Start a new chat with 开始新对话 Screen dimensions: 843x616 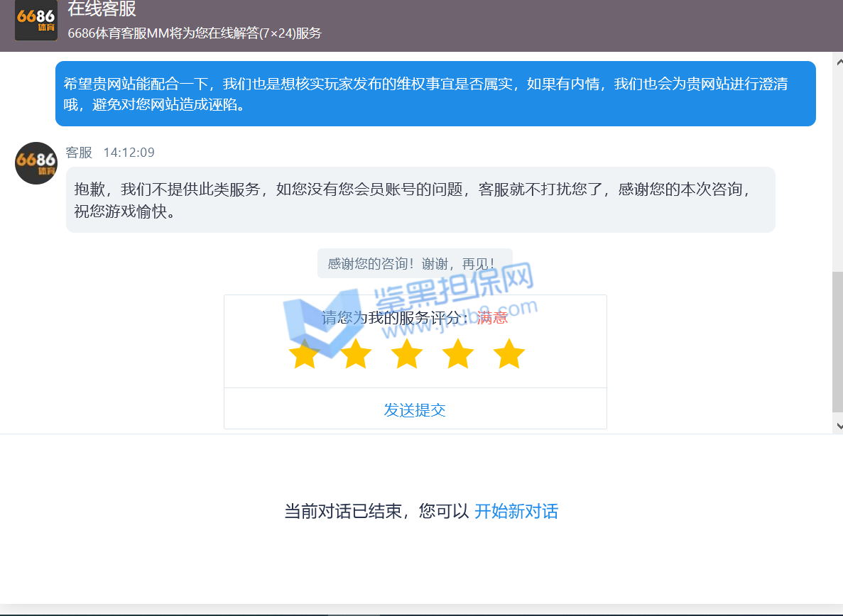pos(516,512)
